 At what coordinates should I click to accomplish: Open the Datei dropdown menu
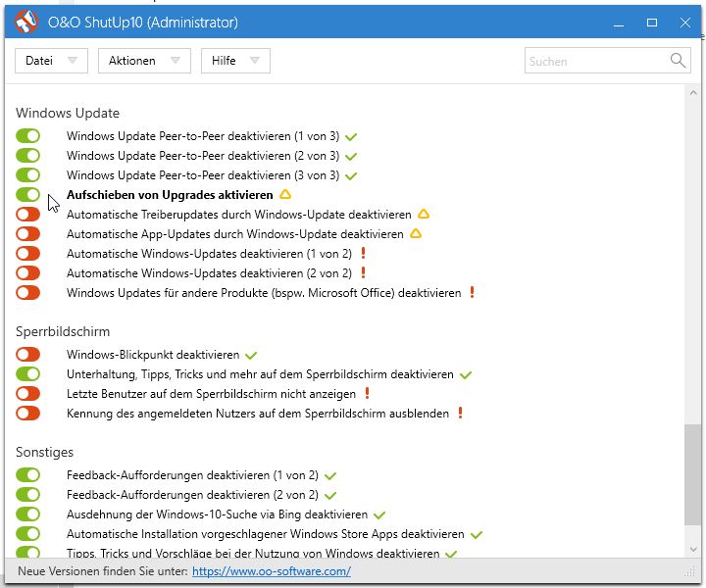tap(51, 61)
